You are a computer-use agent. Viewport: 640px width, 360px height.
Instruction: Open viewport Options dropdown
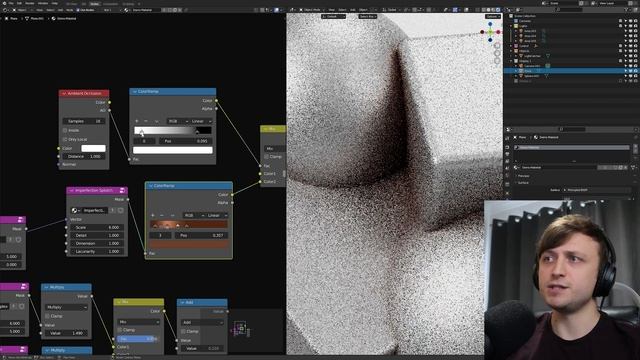(493, 16)
